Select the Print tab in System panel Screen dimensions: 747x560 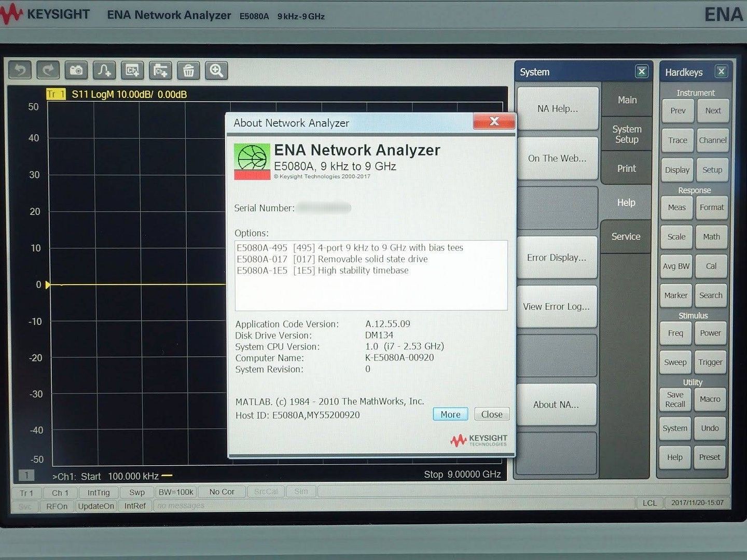click(x=627, y=169)
